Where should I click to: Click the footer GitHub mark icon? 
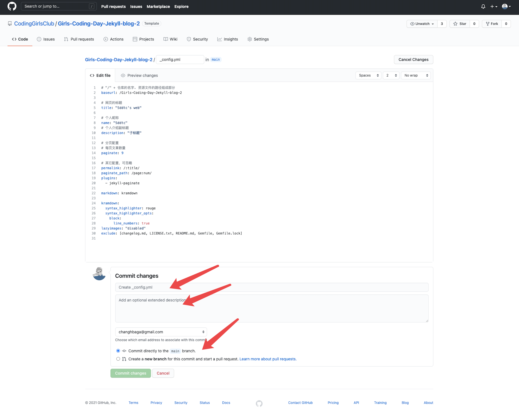[x=259, y=403]
